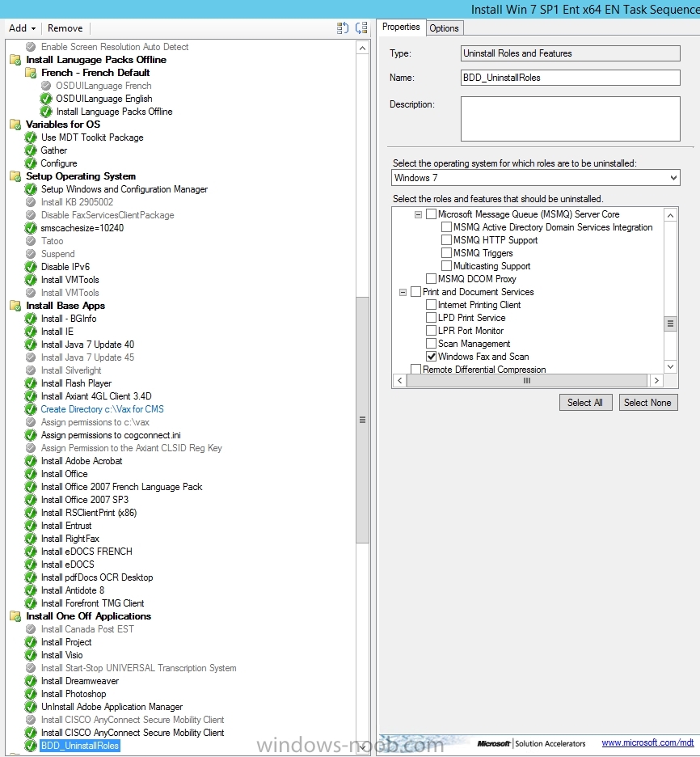Click the grey disabled icon of OSDUILanguage French

(x=46, y=86)
